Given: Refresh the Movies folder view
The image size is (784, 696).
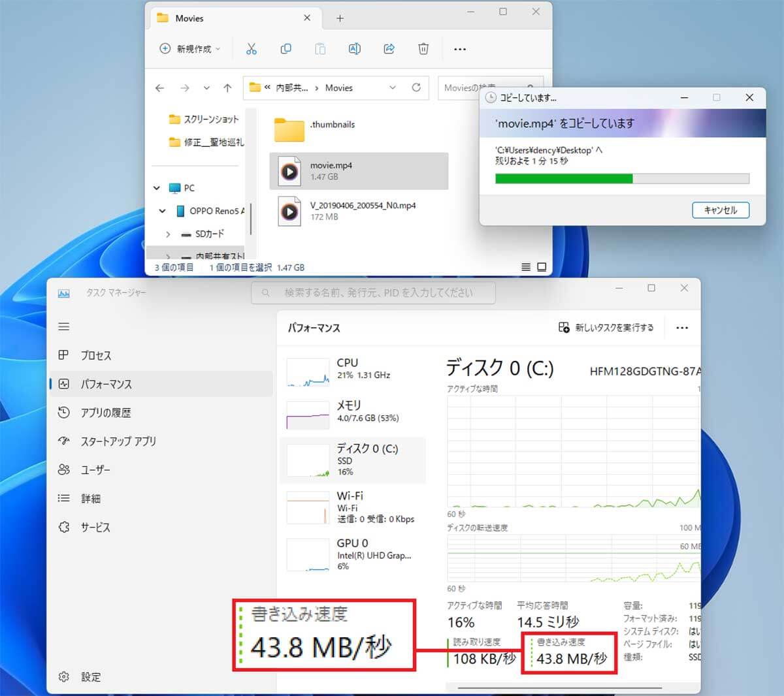Looking at the screenshot, I should click(x=416, y=87).
